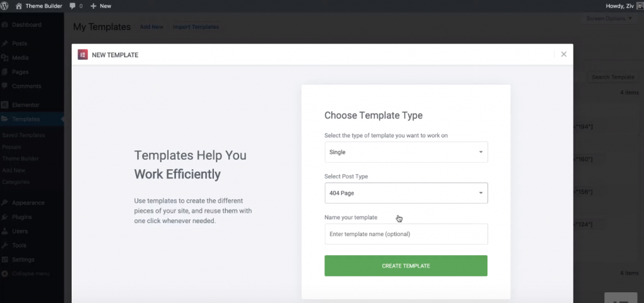Screen dimensions: 644x303
Task: Open the comments bubble in admin bar
Action: [76, 6]
